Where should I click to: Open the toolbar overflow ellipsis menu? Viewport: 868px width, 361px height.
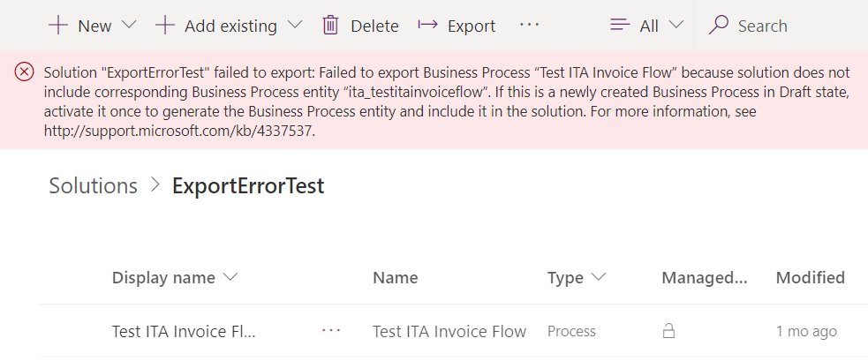point(529,25)
